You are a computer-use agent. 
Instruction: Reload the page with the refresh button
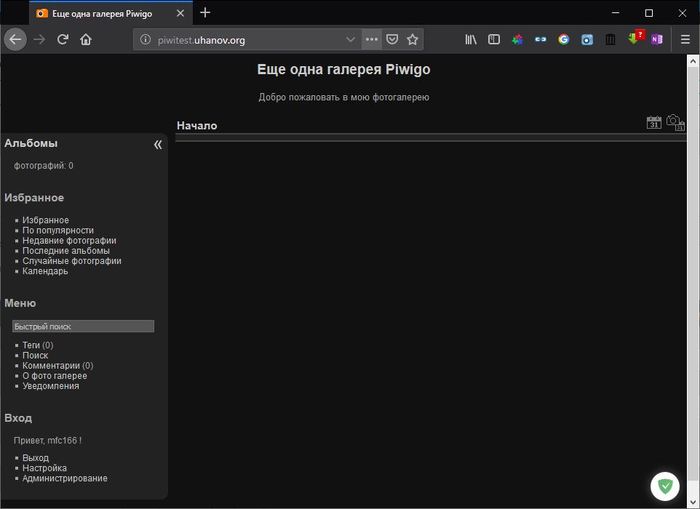pyautogui.click(x=62, y=40)
